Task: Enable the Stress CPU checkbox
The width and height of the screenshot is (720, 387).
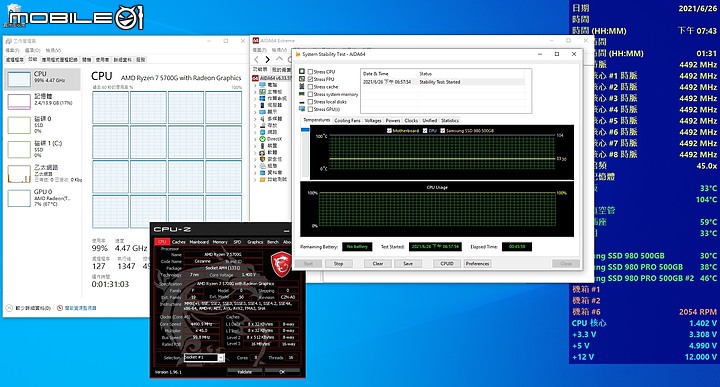Action: click(310, 72)
